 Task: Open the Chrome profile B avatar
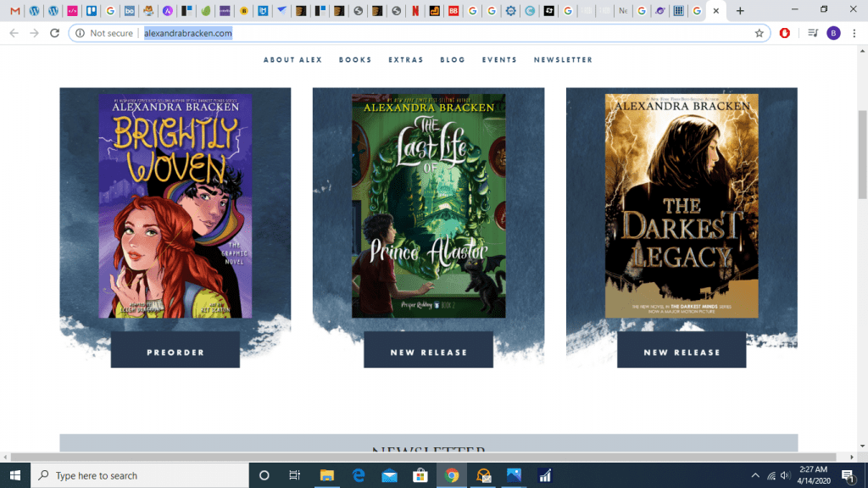[833, 33]
